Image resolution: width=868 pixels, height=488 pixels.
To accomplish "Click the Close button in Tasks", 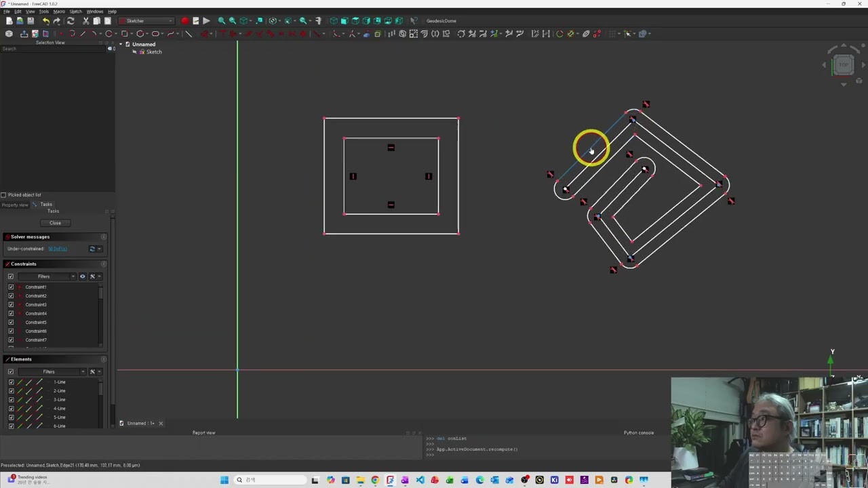I will point(55,223).
